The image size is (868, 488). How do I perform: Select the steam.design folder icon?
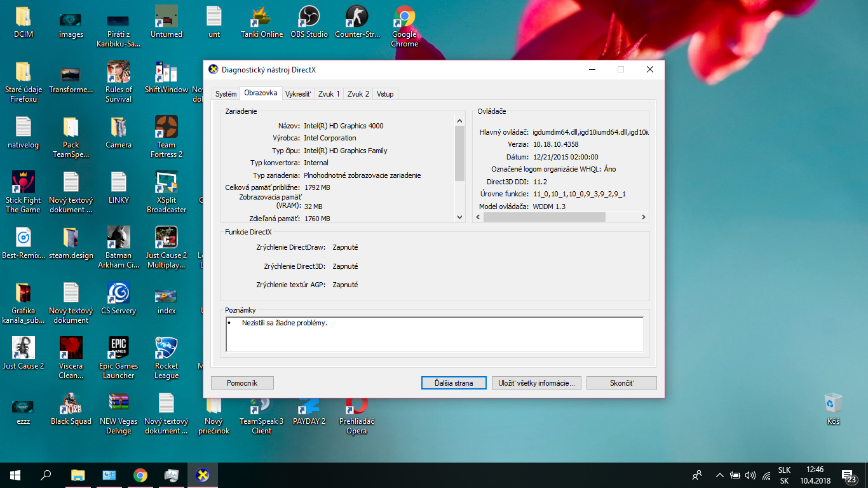point(71,243)
